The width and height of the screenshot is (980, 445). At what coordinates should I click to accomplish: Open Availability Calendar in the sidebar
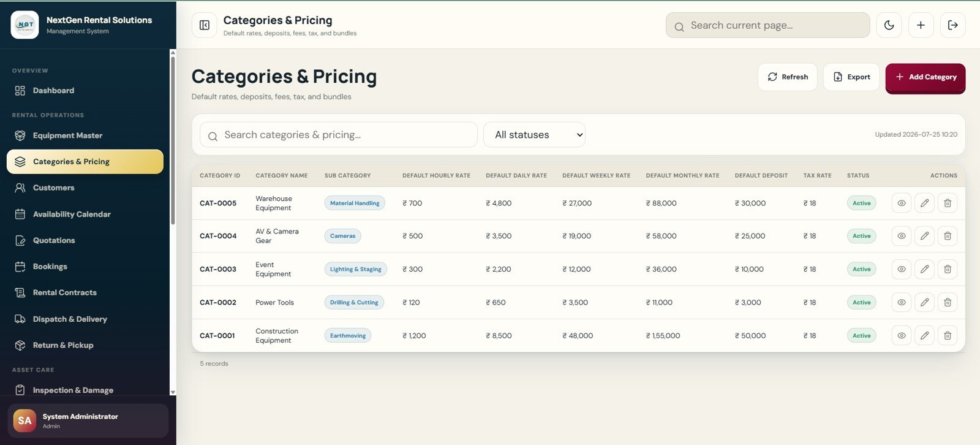85,214
